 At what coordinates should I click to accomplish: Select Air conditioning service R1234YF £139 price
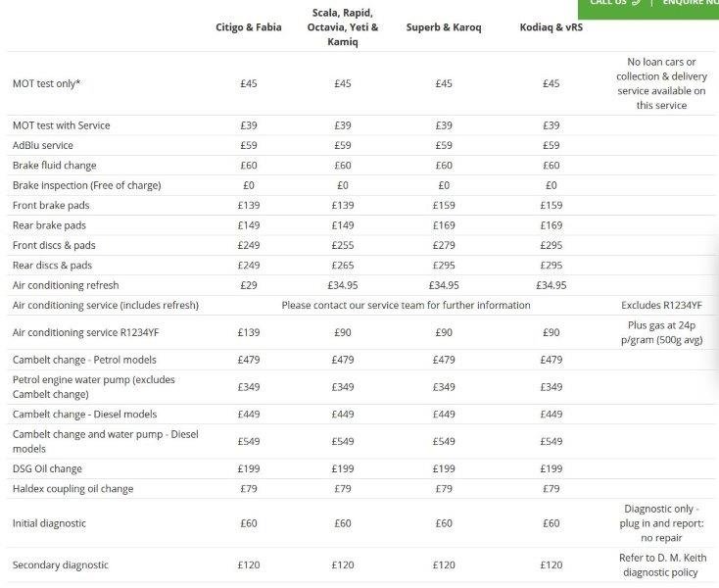click(249, 332)
